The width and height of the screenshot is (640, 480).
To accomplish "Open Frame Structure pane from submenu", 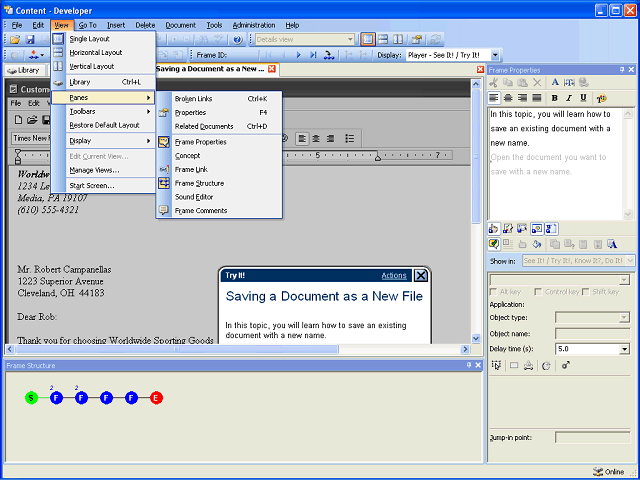I will [199, 183].
